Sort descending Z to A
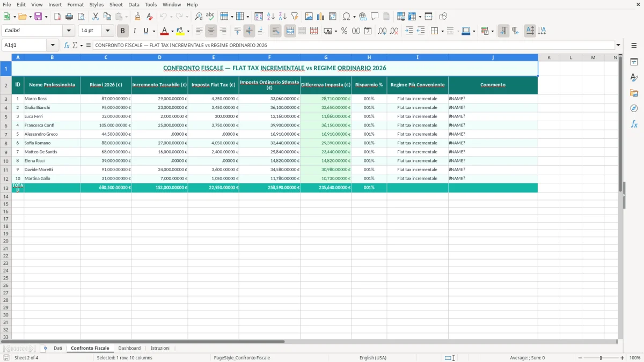The height and width of the screenshot is (362, 644). [283, 17]
